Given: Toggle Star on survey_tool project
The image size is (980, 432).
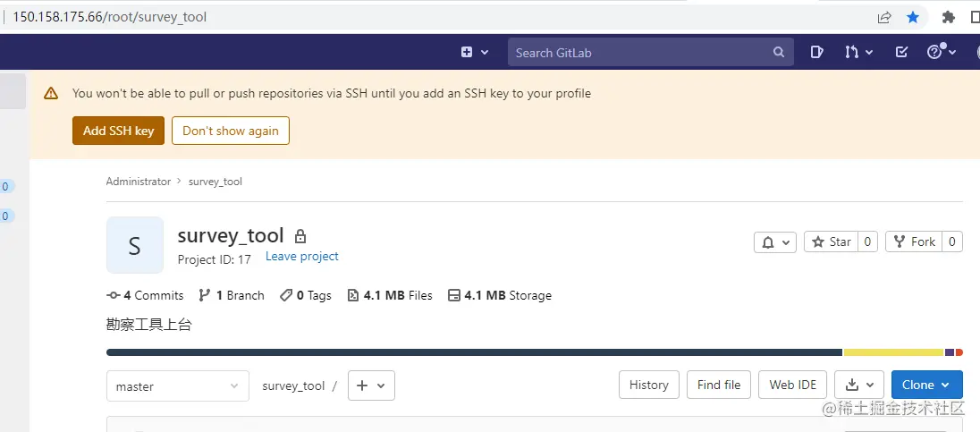Looking at the screenshot, I should pyautogui.click(x=831, y=241).
